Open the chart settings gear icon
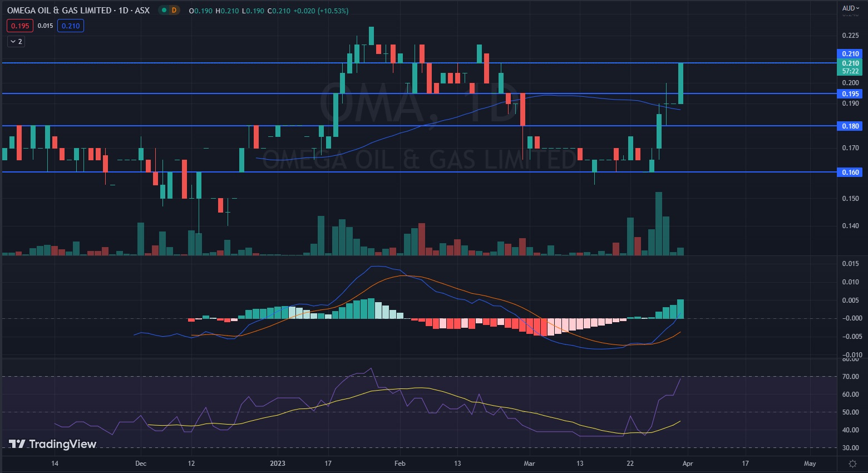 pos(852,464)
